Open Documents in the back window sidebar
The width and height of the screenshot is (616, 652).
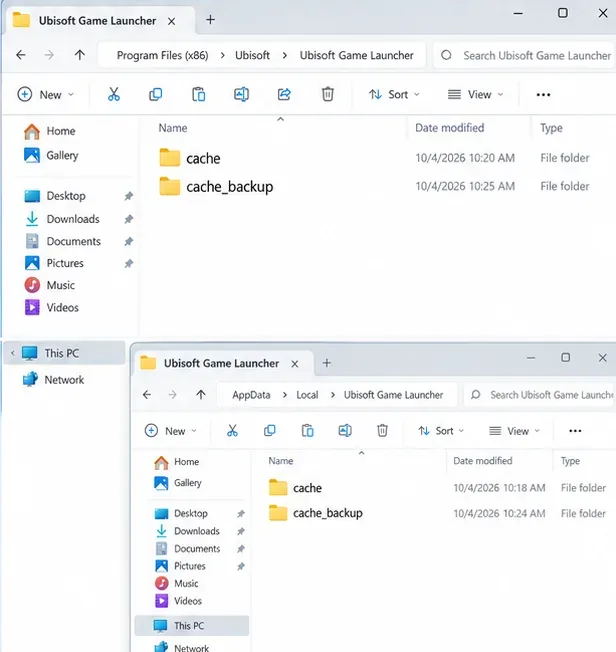tap(73, 241)
